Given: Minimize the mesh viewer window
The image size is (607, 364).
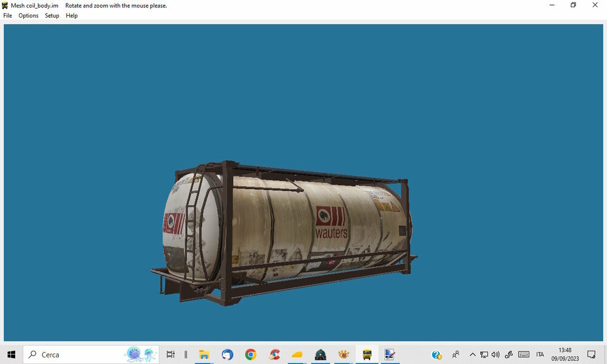Looking at the screenshot, I should 552,5.
